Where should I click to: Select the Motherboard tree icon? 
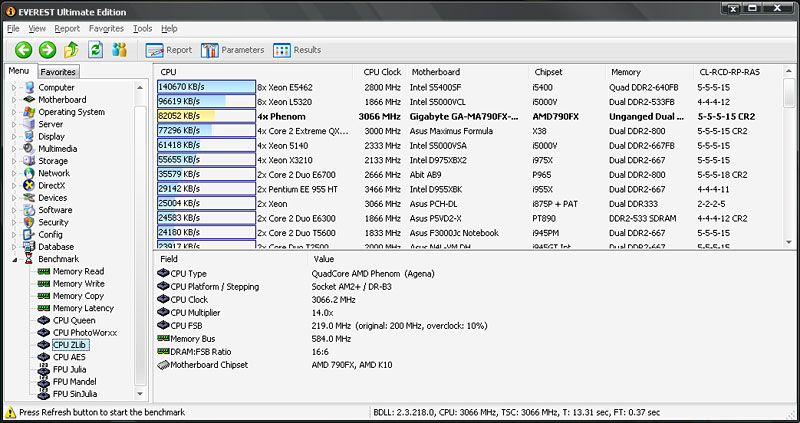(30, 99)
